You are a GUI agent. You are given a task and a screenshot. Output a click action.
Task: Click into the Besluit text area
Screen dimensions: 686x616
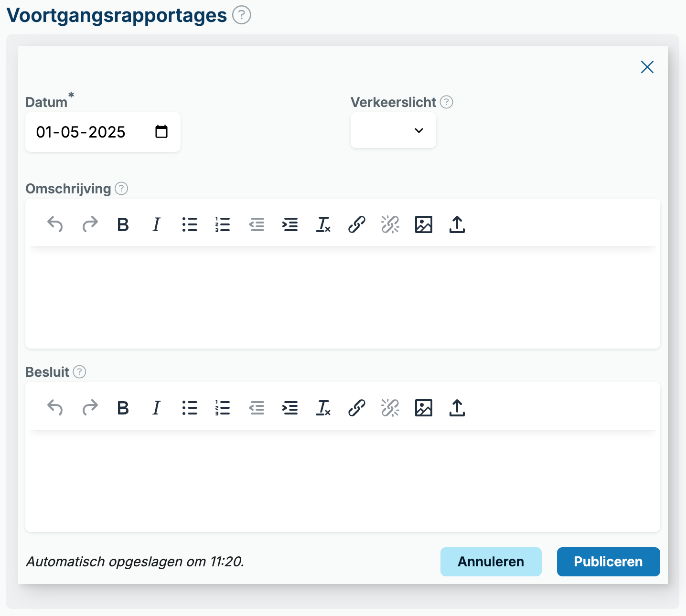tap(343, 481)
